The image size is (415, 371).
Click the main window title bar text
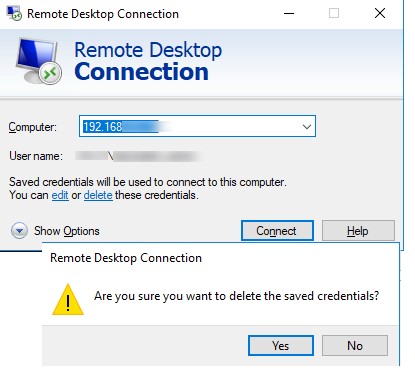coord(103,14)
